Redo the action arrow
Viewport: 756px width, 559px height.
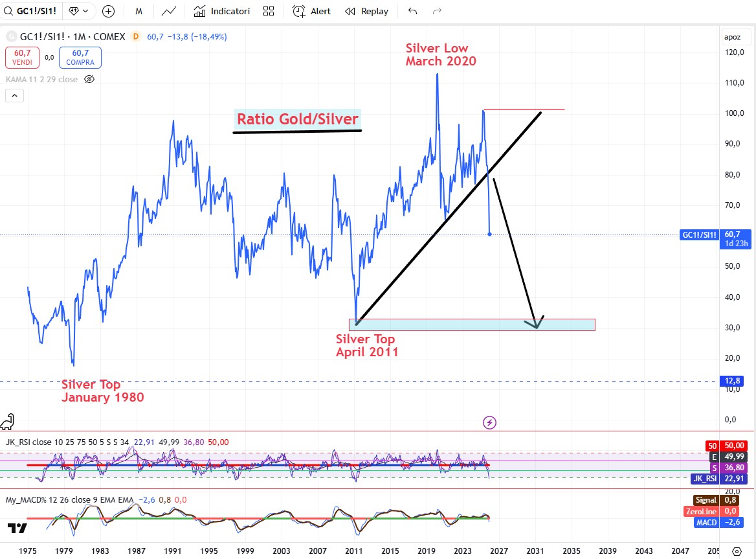[437, 11]
